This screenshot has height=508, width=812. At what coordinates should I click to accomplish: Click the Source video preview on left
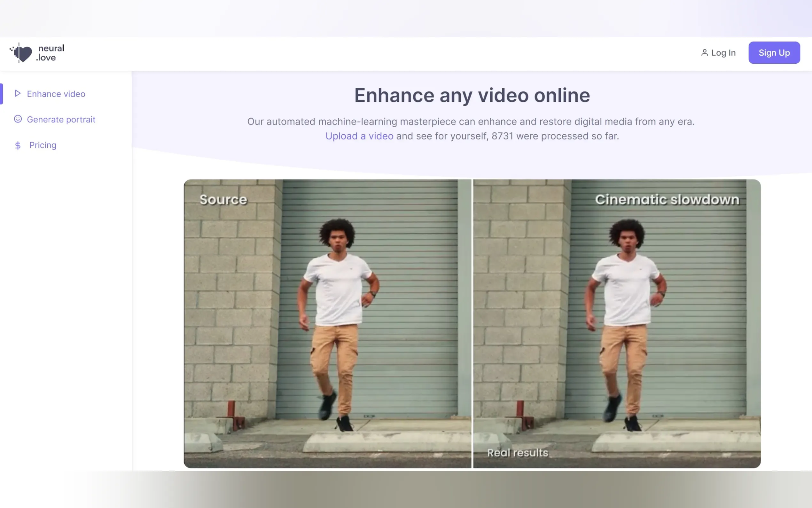(x=327, y=323)
